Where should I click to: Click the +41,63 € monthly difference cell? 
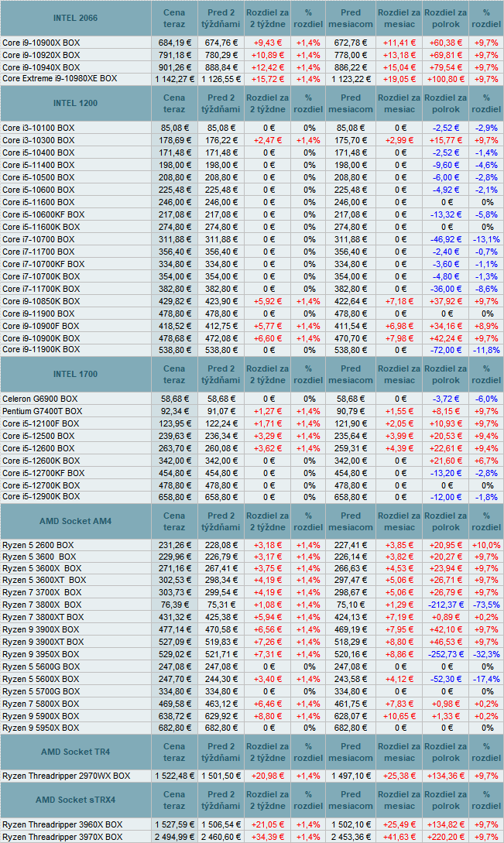(x=399, y=837)
